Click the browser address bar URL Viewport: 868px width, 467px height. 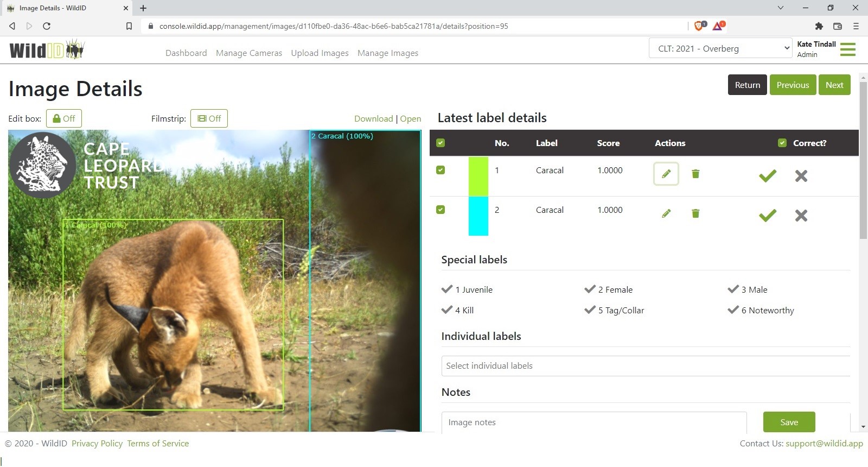click(x=334, y=26)
